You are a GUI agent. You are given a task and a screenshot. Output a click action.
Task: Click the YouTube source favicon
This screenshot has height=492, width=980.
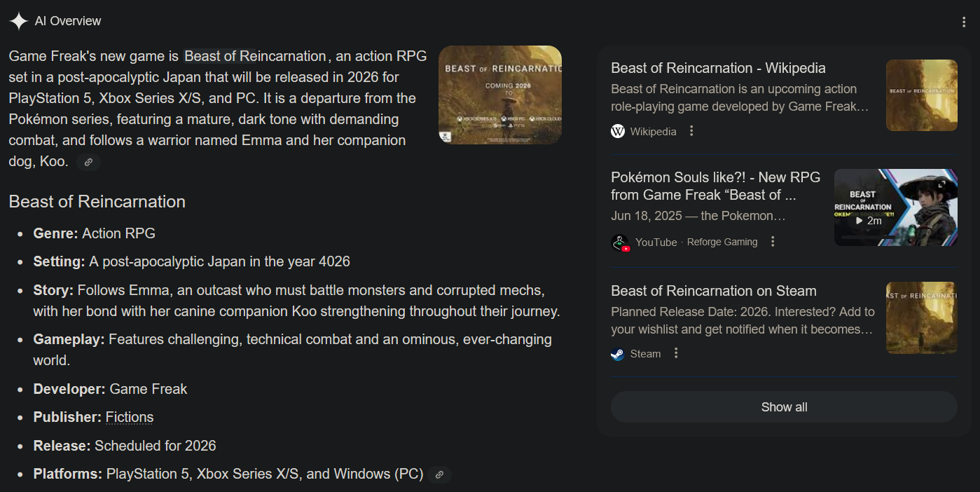(620, 242)
